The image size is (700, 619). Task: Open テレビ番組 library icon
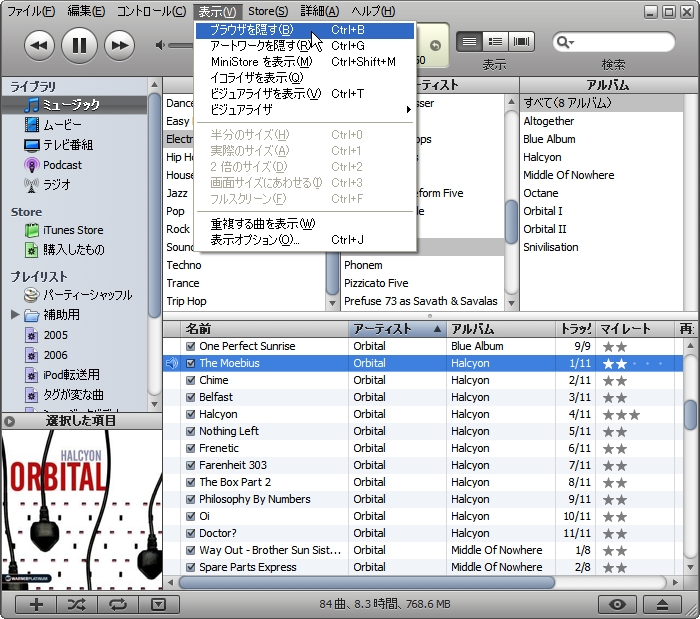click(32, 145)
